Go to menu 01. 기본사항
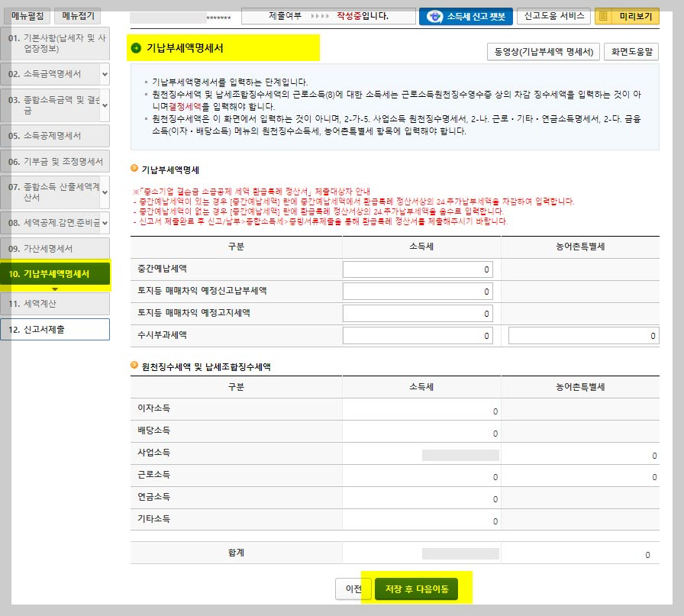Screen dimensions: 684x616 pos(56,44)
